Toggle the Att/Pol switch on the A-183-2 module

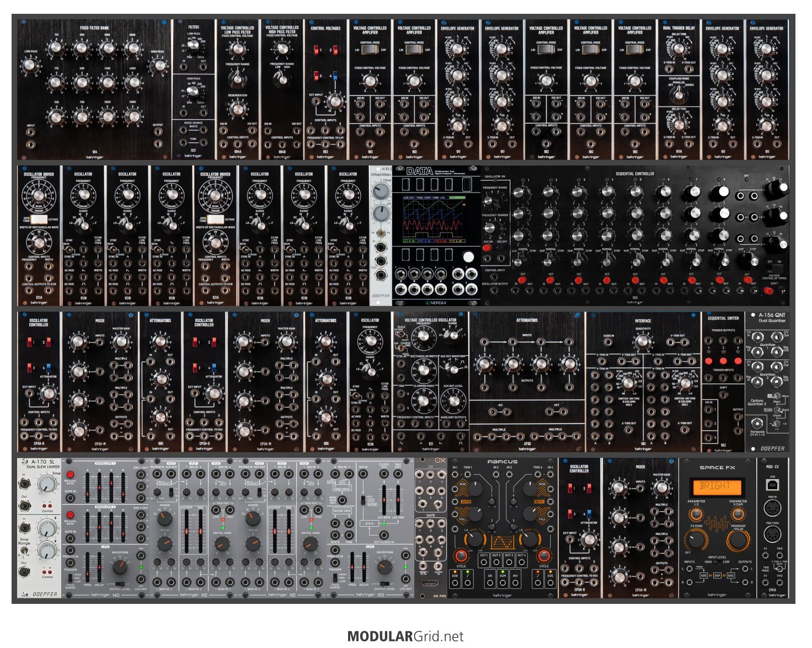381,233
